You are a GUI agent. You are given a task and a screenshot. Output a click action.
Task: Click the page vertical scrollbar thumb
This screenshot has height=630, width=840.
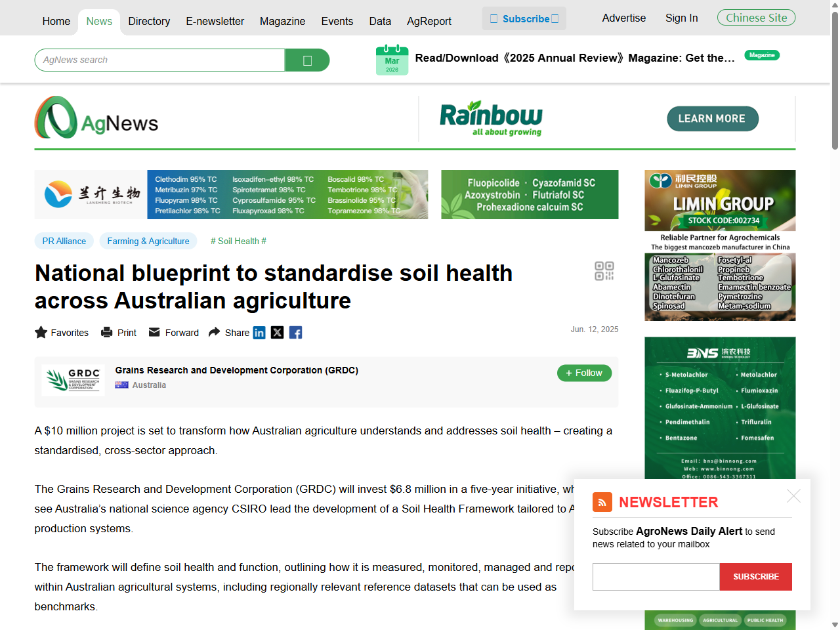835,81
